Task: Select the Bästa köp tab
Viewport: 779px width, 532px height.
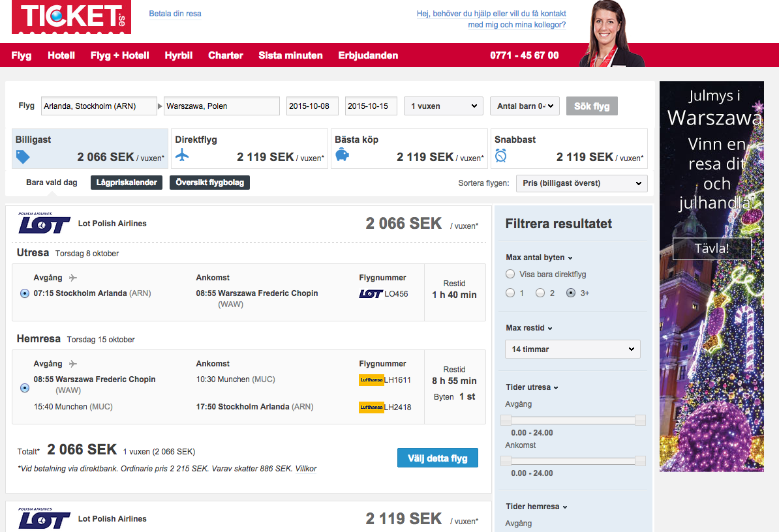Action: (409, 149)
